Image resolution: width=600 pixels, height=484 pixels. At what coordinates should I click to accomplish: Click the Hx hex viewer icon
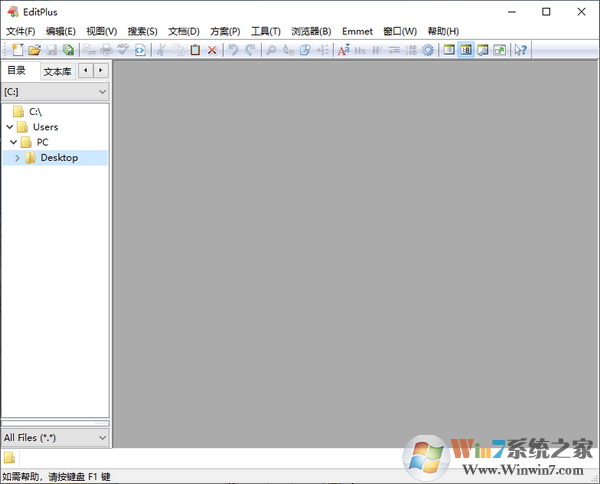360,50
